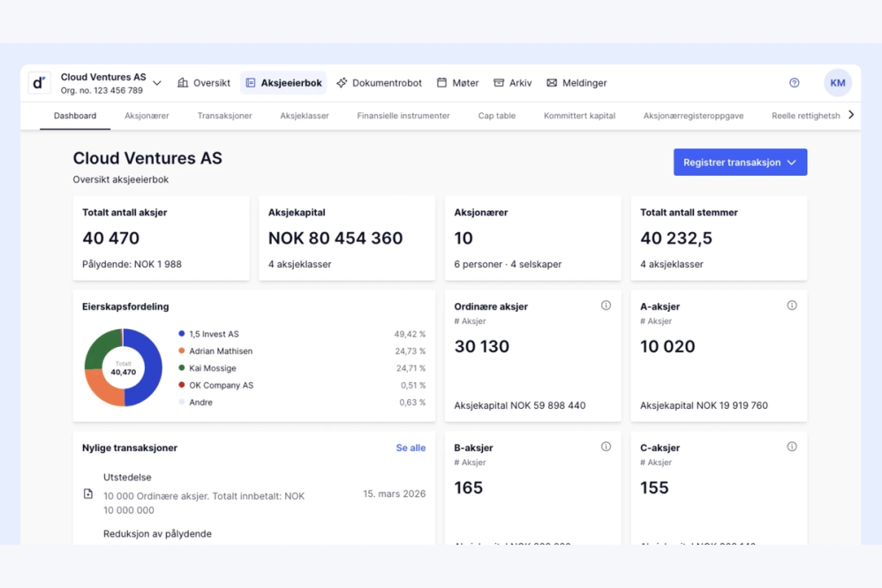Image resolution: width=882 pixels, height=588 pixels.
Task: Open the Dokumentrobot menu item
Action: [x=379, y=83]
